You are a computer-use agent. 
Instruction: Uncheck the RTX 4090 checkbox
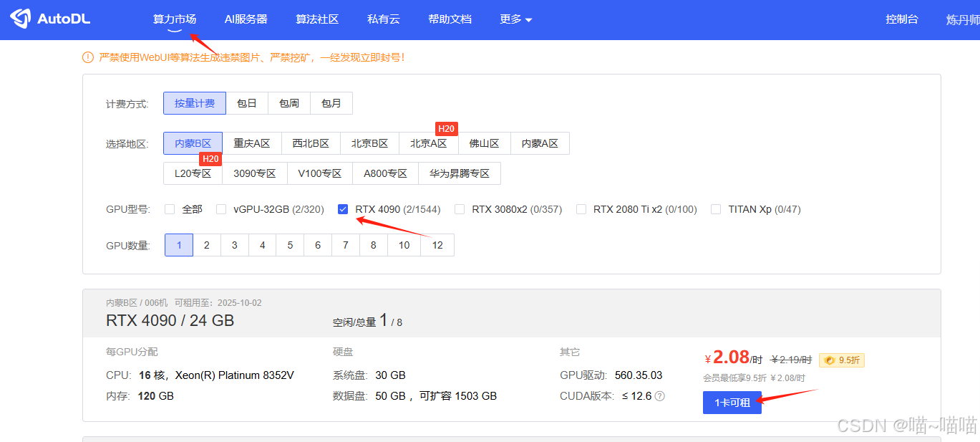point(343,209)
